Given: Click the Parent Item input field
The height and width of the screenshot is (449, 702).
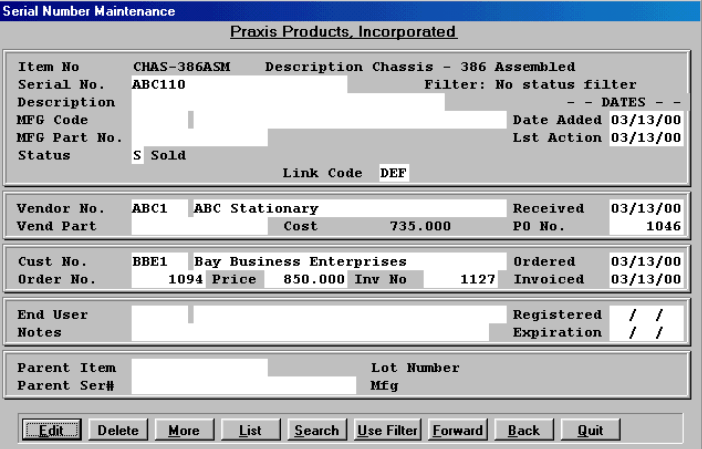Looking at the screenshot, I should coord(199,368).
